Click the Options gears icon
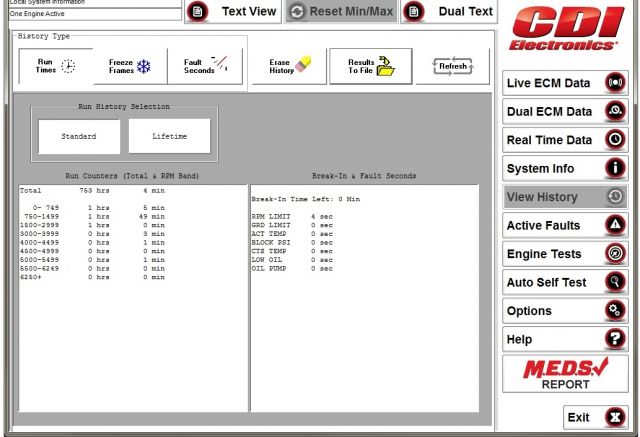This screenshot has width=640, height=437. (616, 311)
